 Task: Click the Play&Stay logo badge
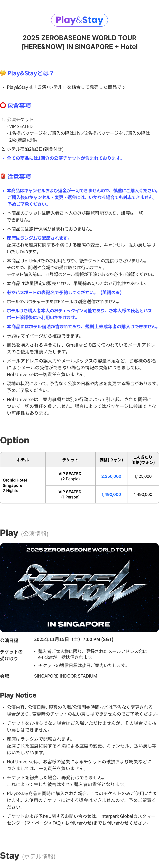tap(79, 20)
